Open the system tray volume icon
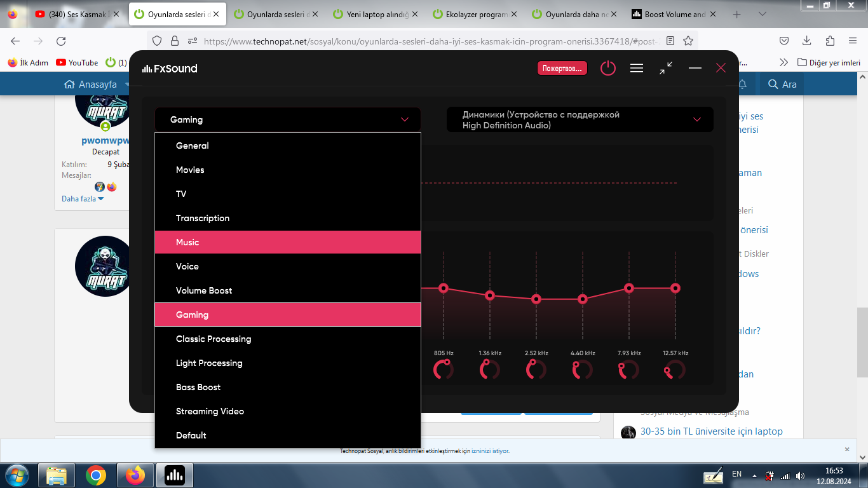This screenshot has width=868, height=488. (x=800, y=475)
